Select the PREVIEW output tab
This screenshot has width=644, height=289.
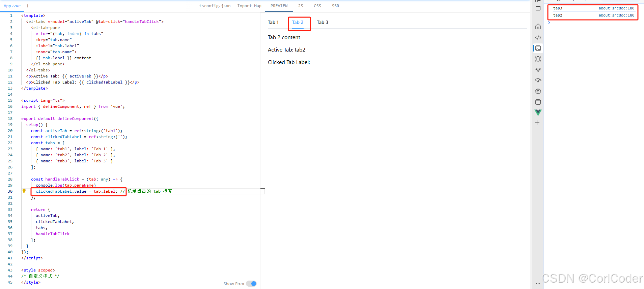(x=279, y=6)
